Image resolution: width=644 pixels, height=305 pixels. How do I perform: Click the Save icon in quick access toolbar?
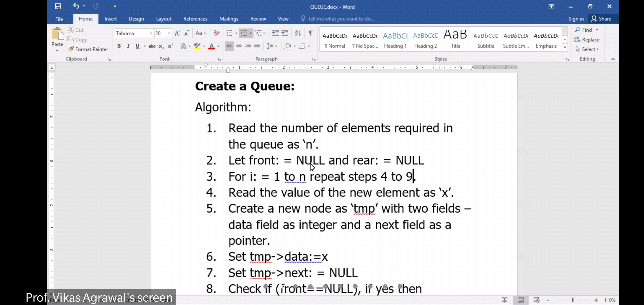58,6
